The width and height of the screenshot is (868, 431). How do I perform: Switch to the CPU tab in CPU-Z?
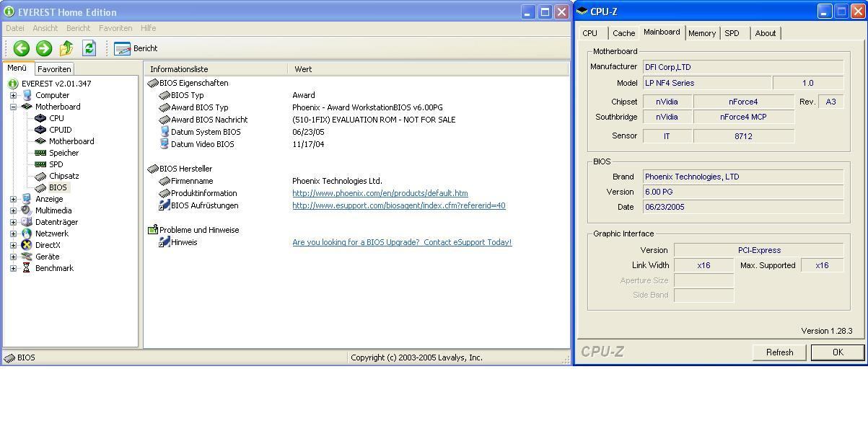(x=590, y=33)
